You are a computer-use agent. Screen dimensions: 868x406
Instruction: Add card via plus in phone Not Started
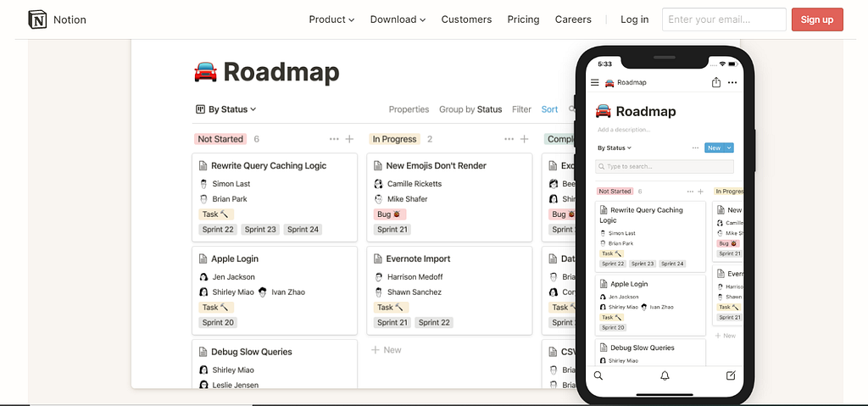pyautogui.click(x=700, y=191)
